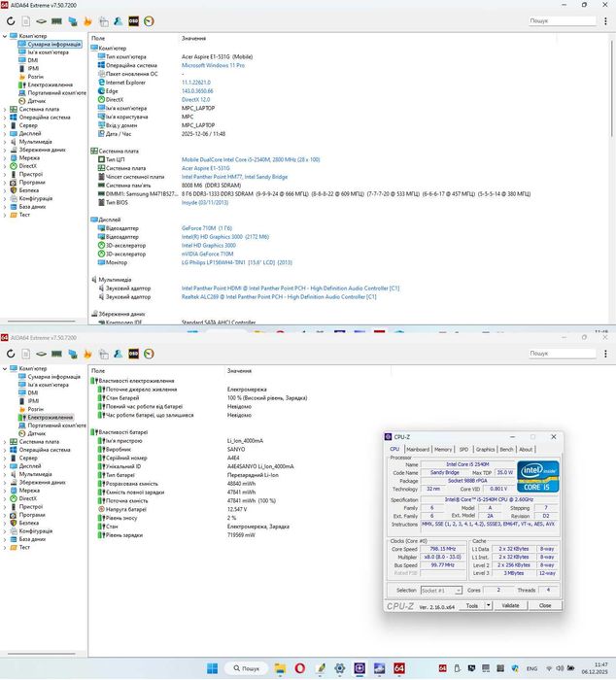
Task: Expand Тест node in lower AIDA64 tree
Action: point(5,547)
